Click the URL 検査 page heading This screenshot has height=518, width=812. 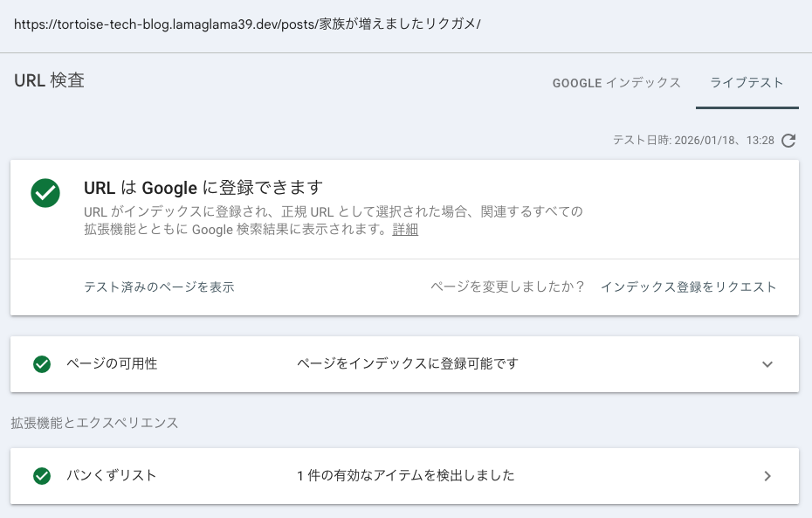49,81
